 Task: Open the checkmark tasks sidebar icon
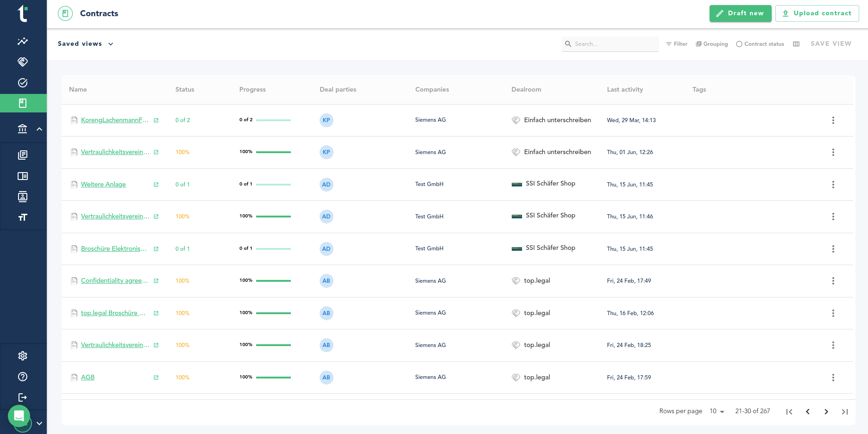[x=23, y=83]
